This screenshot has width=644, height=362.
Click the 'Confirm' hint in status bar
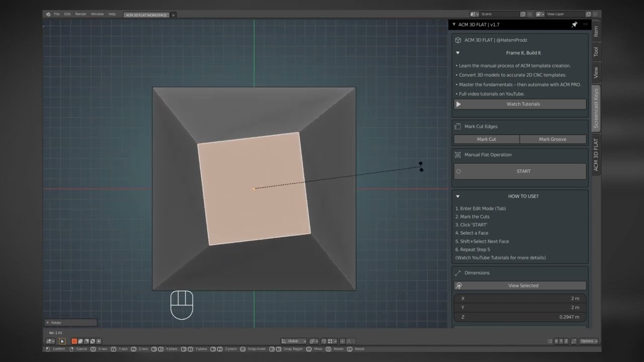[x=59, y=349]
